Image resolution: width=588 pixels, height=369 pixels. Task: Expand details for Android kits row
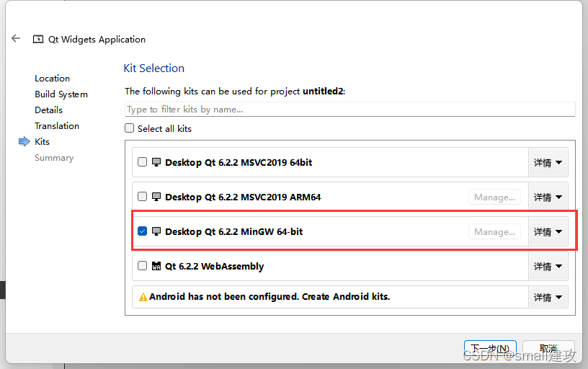coord(548,297)
